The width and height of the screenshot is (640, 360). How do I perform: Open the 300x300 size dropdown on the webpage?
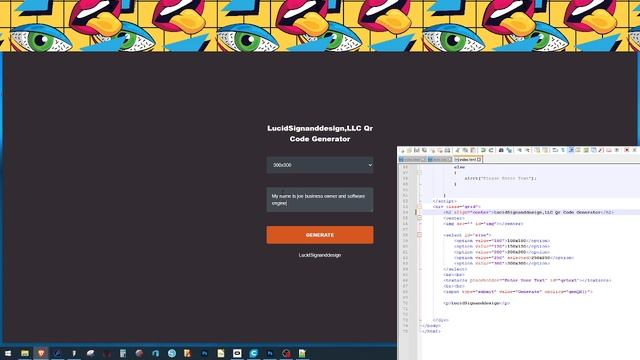[320, 165]
